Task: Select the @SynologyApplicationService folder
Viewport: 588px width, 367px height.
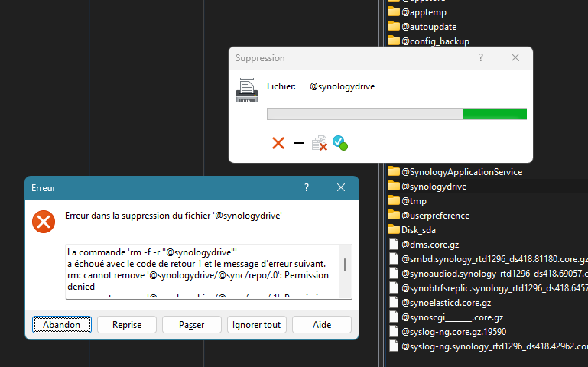Action: tap(461, 172)
